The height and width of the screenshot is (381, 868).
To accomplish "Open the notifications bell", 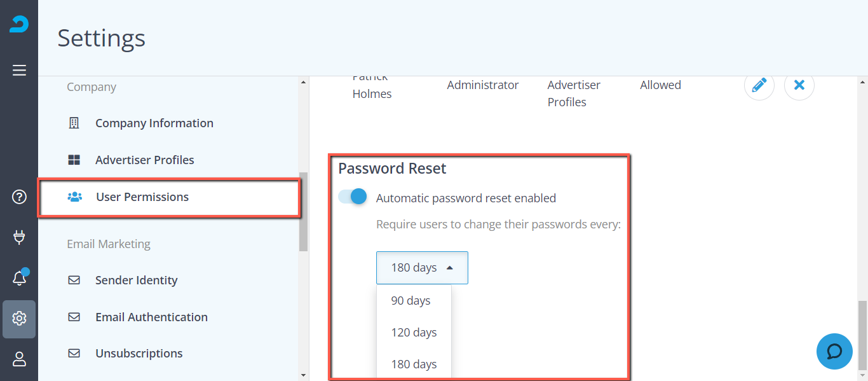I will [19, 277].
